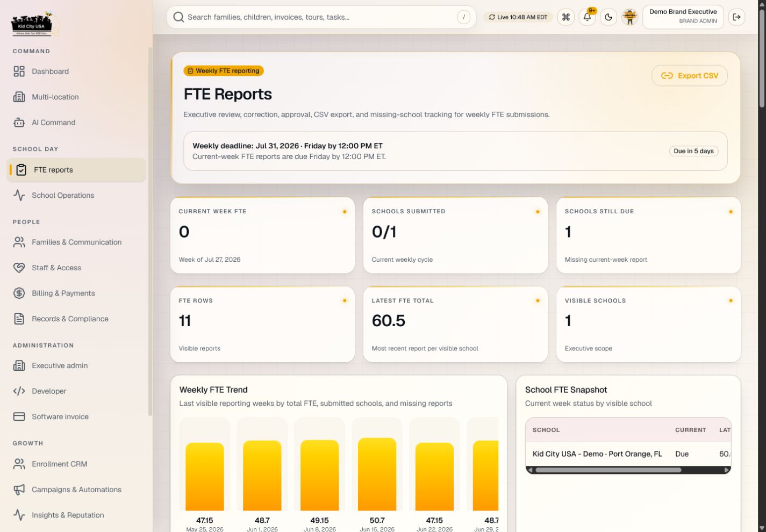Toggle dark mode with moon icon
The width and height of the screenshot is (766, 532).
click(x=608, y=17)
